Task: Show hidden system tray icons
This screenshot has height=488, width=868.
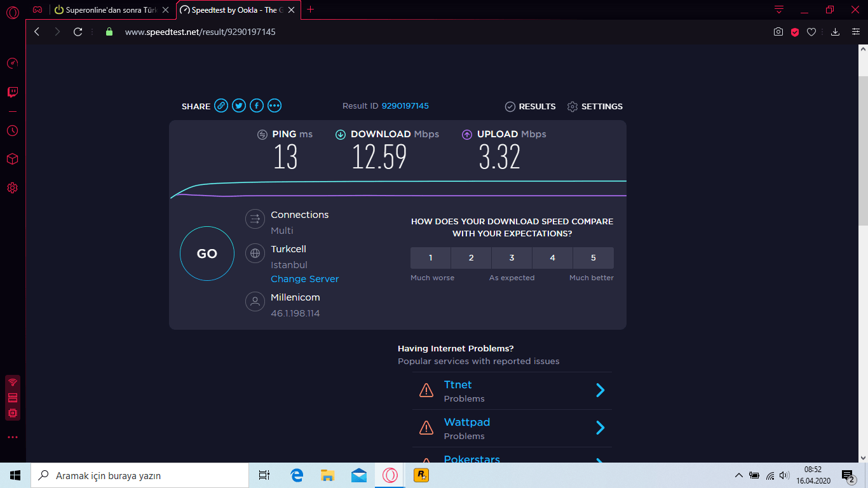Action: tap(738, 475)
